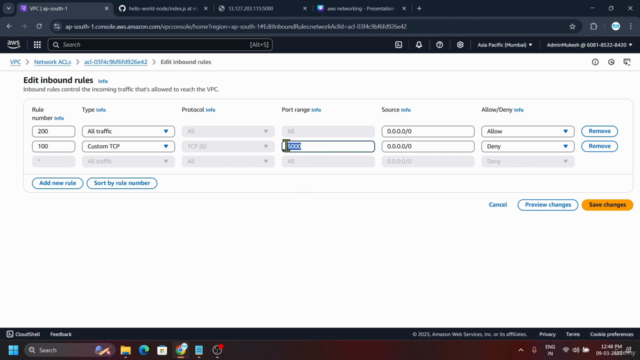Image resolution: width=640 pixels, height=360 pixels.
Task: Click Info link next to Protocol
Action: coord(210,110)
